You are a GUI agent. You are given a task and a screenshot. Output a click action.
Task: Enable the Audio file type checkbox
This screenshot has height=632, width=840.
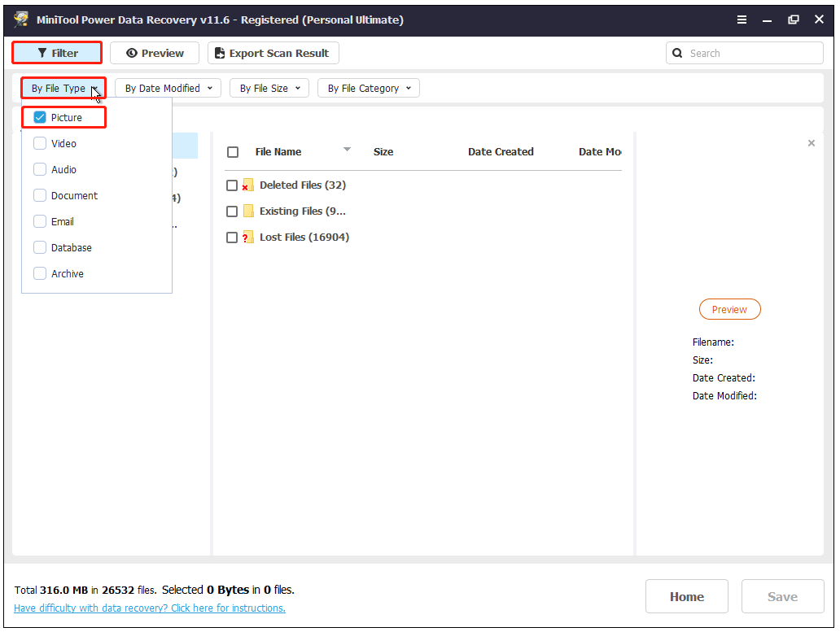pyautogui.click(x=40, y=169)
